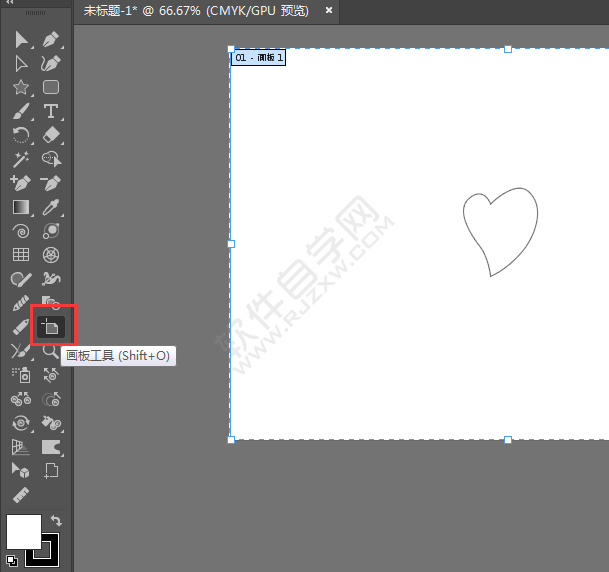
Task: Choose the Eyedropper tool
Action: pos(51,207)
